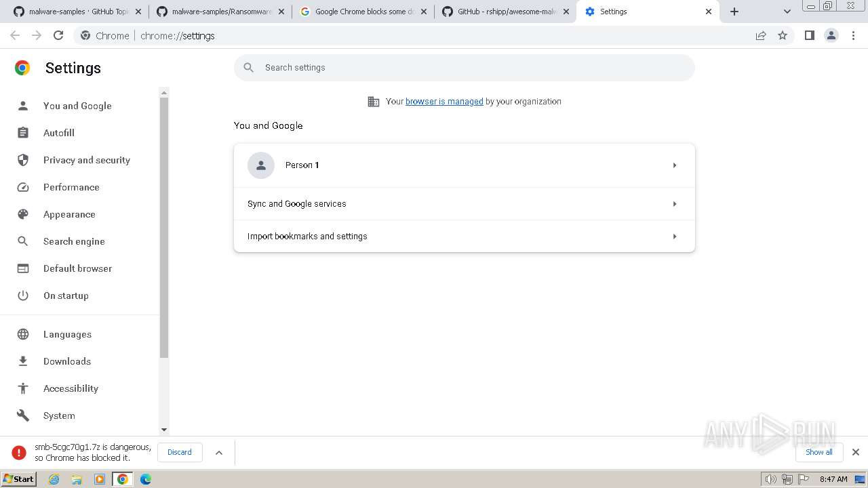Screen dimensions: 868x488
Task: Select Default browser window icon
Action: 23,268
